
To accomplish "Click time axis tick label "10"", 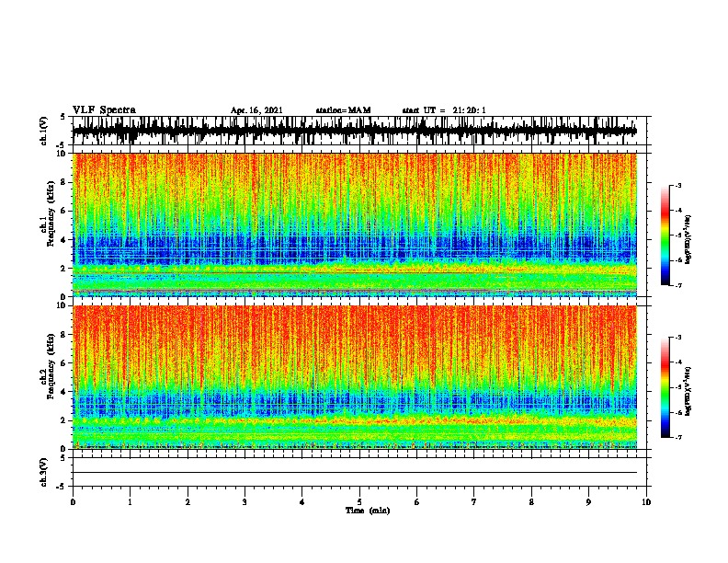I will click(646, 502).
